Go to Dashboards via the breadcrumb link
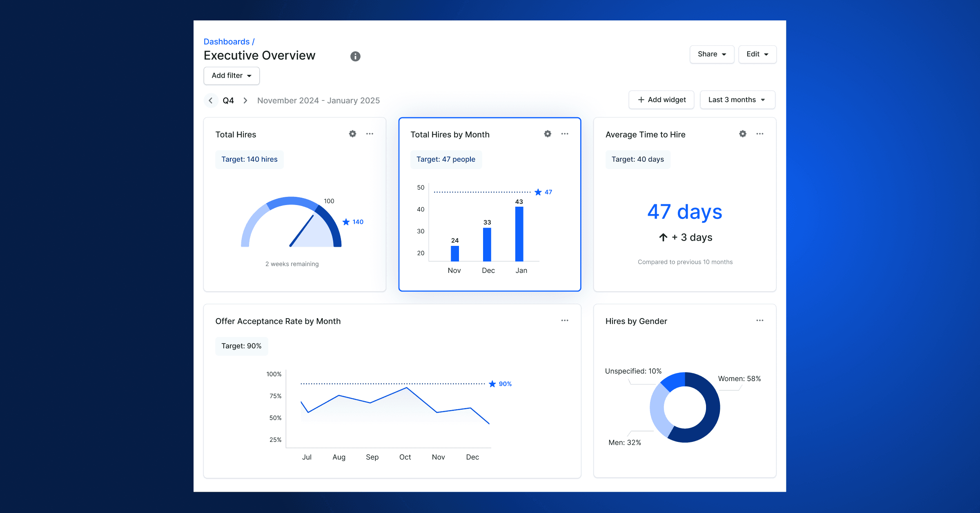 [x=226, y=41]
